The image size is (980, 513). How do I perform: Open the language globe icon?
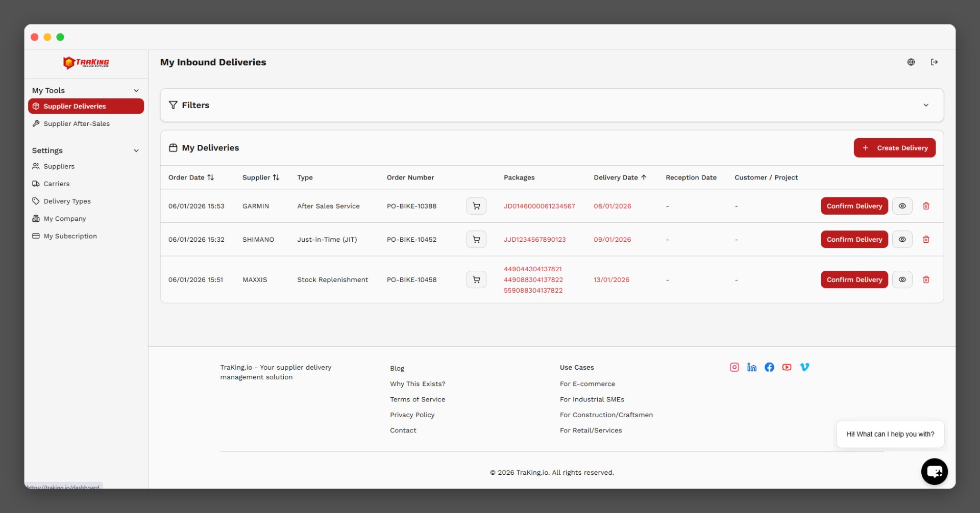(x=911, y=62)
